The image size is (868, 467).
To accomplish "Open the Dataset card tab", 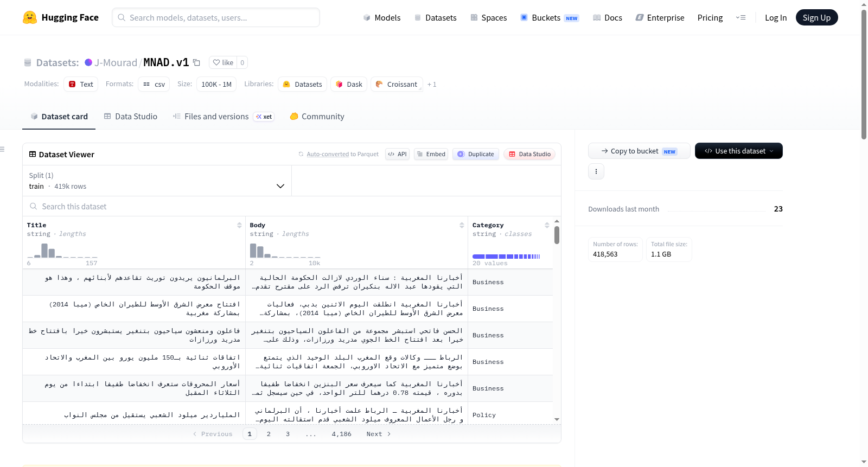I will pos(59,116).
